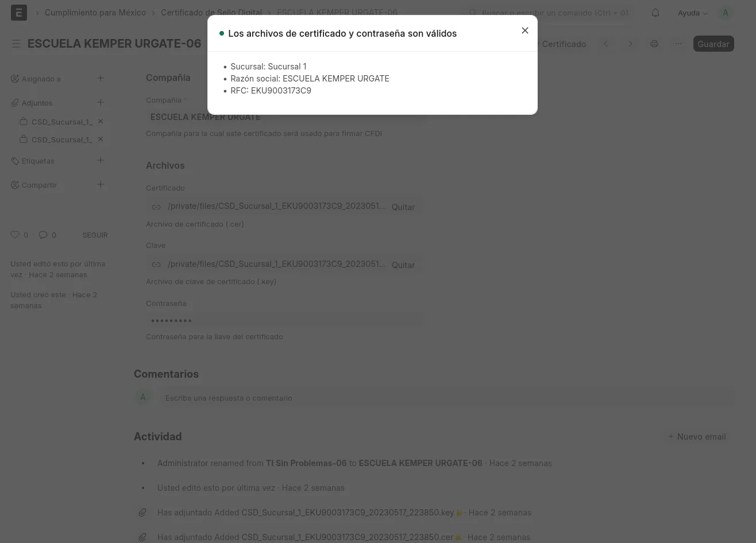
Task: Open the notifications bell
Action: [x=655, y=13]
